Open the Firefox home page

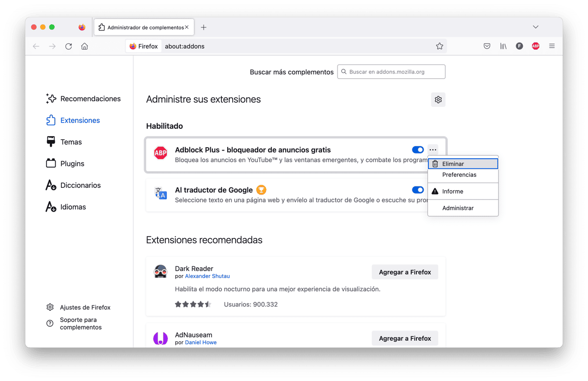[85, 46]
